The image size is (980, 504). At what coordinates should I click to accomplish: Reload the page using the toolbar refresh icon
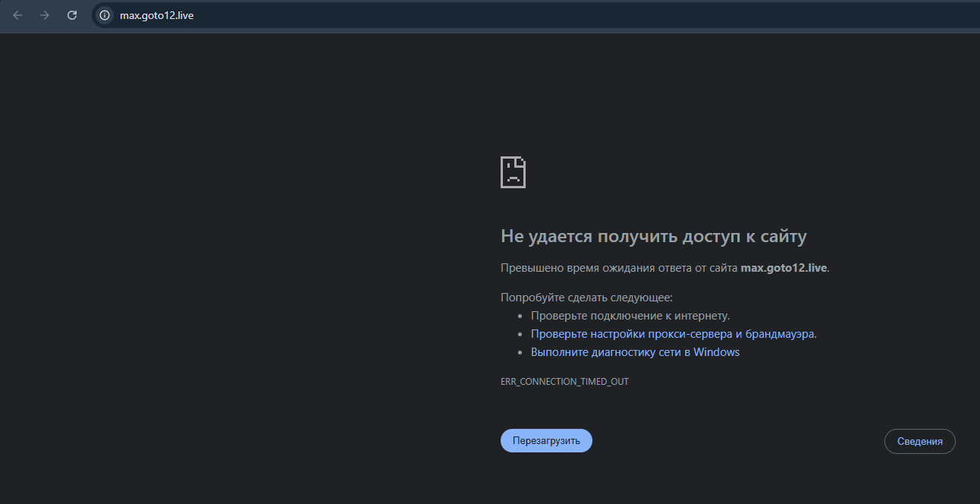pos(72,15)
